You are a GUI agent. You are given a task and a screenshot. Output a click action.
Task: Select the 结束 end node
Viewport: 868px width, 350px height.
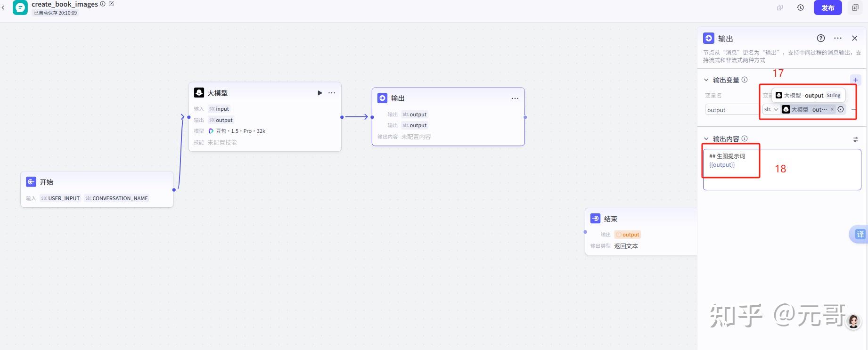coord(610,219)
